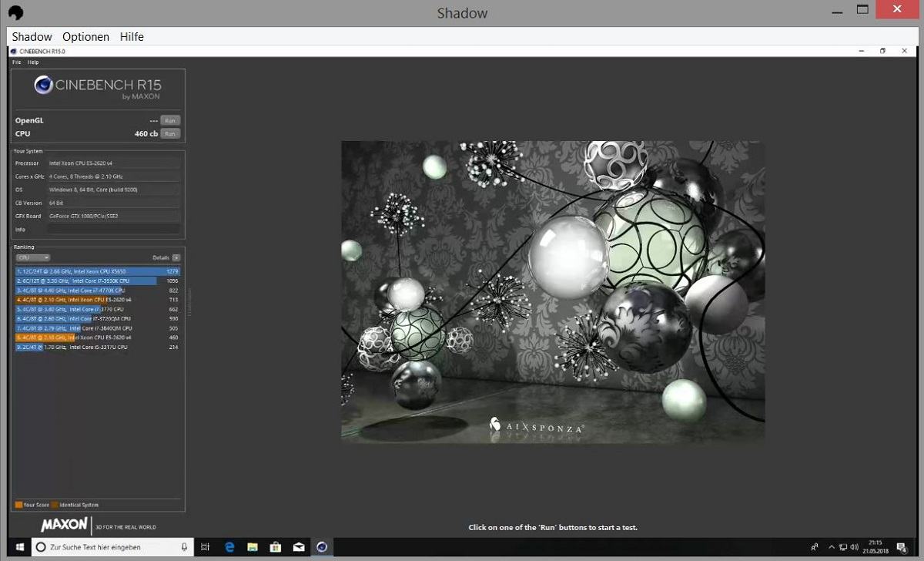Click the MAXON logo

pos(64,525)
